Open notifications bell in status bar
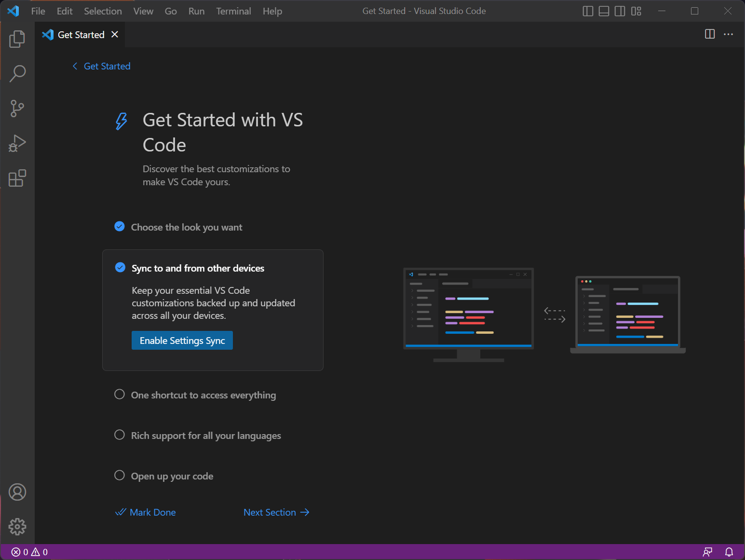Image resolution: width=745 pixels, height=560 pixels. click(x=729, y=552)
